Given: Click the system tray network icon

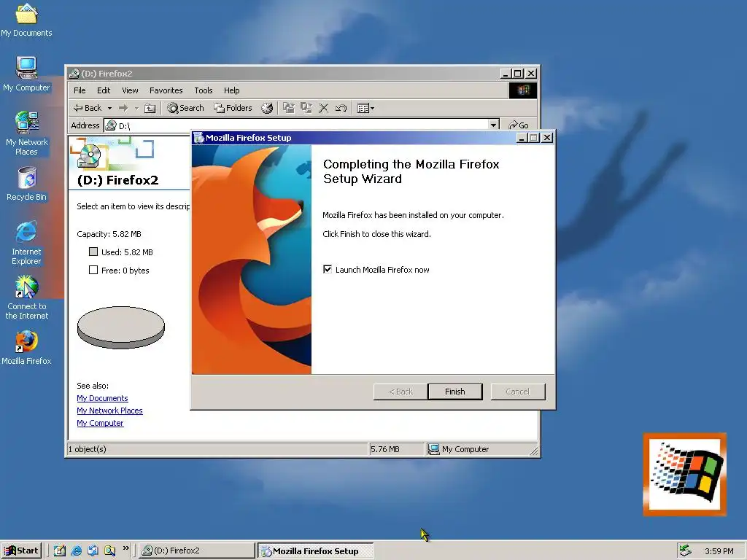Looking at the screenshot, I should (685, 551).
